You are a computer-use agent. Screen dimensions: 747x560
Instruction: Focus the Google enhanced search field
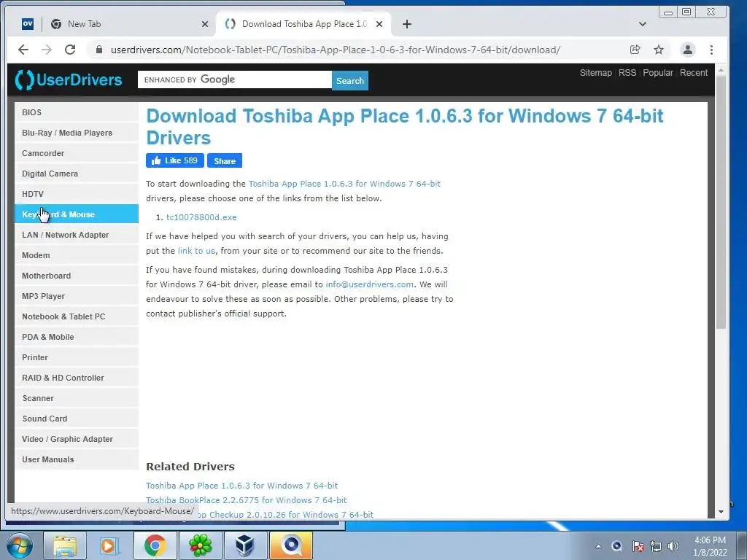point(235,79)
